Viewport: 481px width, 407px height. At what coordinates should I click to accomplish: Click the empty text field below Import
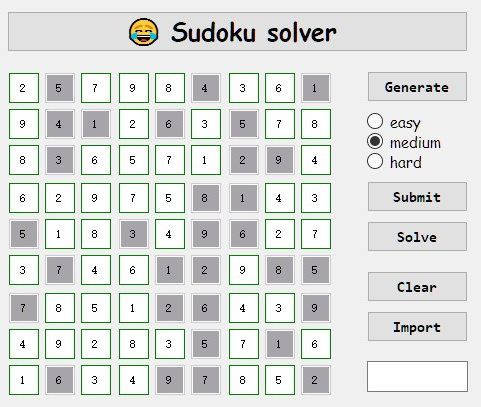pyautogui.click(x=417, y=376)
